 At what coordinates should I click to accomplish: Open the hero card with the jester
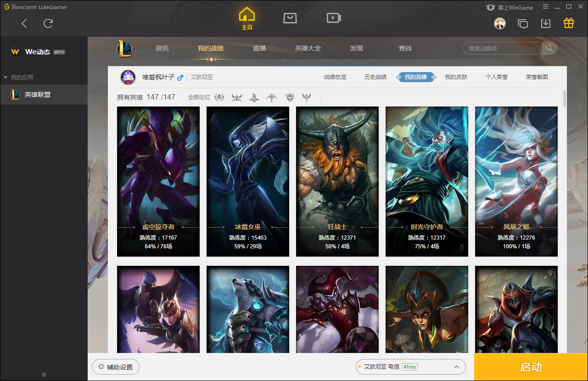337,309
